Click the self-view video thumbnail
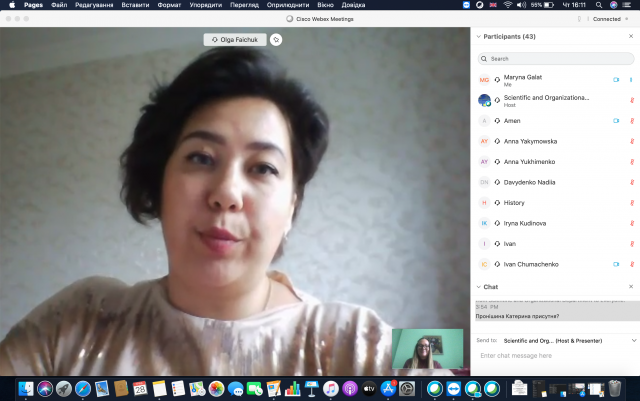The image size is (640, 401). (427, 349)
